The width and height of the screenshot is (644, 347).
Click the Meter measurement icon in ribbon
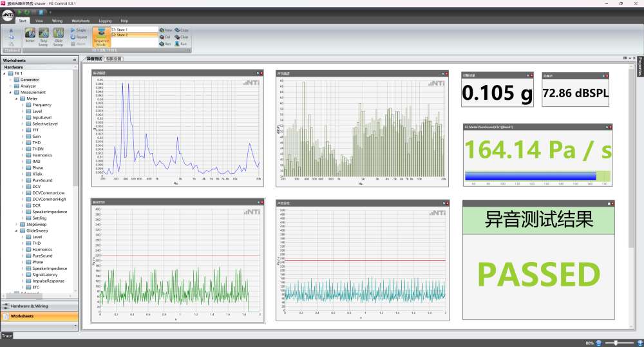[29, 36]
